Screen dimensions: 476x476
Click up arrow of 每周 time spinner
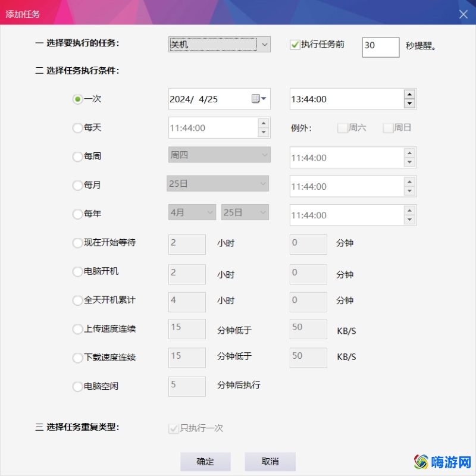coord(409,153)
